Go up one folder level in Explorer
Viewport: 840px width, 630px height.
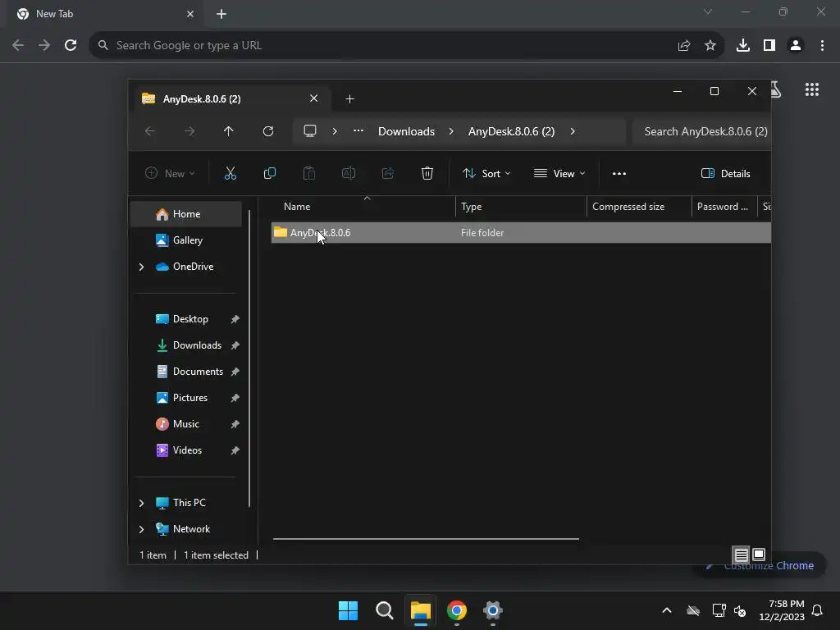click(229, 131)
